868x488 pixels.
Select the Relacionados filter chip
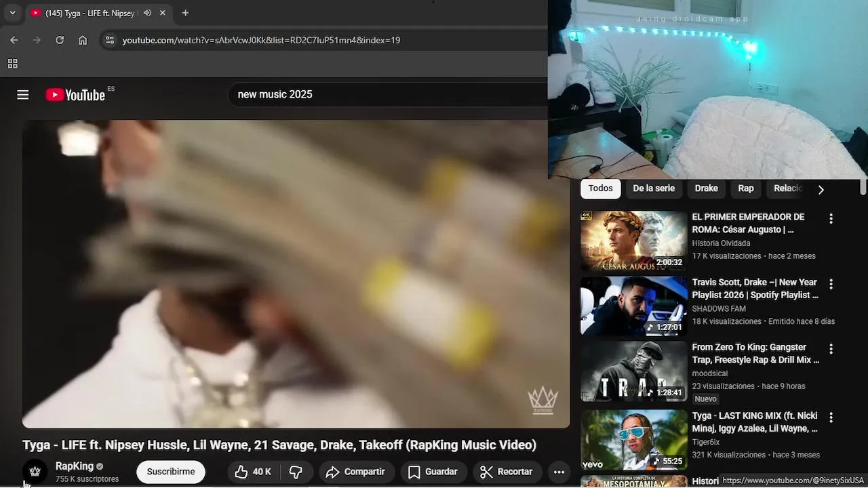[788, 188]
